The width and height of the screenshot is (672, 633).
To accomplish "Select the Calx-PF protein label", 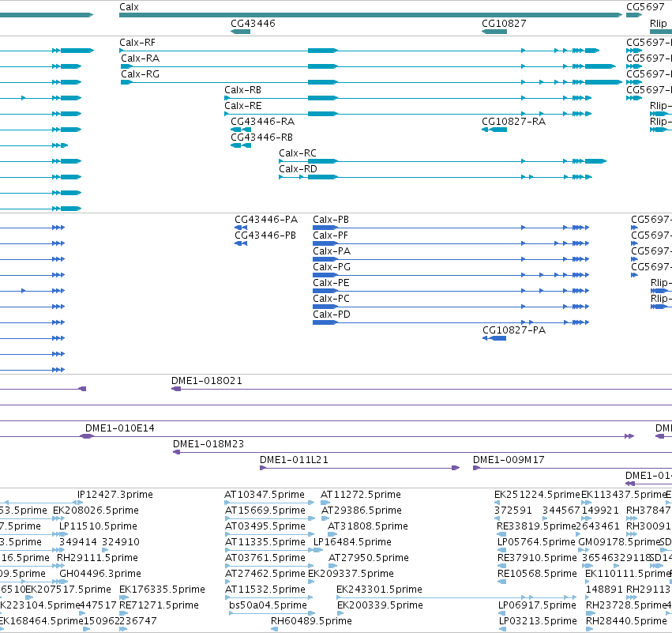I will (x=330, y=235).
